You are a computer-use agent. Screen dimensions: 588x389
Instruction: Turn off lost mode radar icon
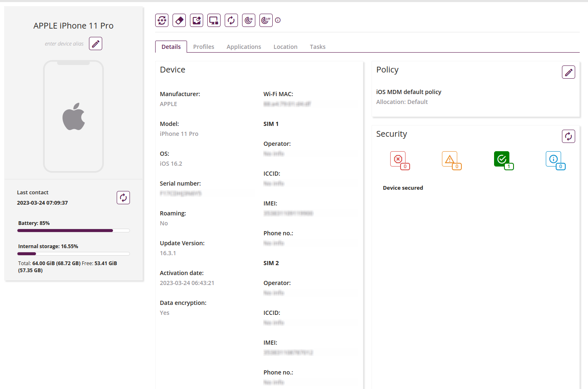(266, 20)
